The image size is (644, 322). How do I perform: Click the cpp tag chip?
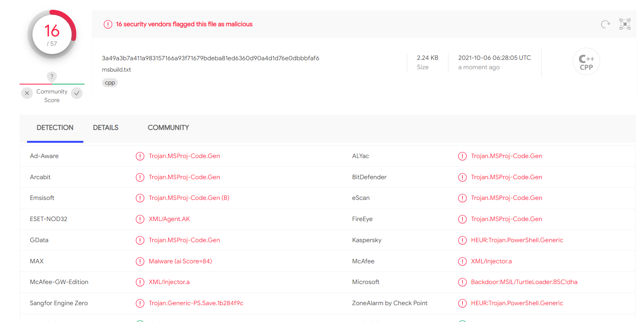coord(110,83)
